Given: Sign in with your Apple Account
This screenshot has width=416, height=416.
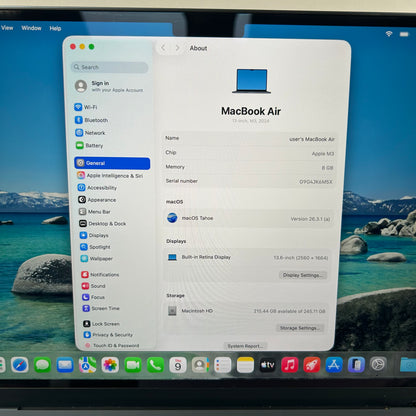Looking at the screenshot, I should point(109,86).
